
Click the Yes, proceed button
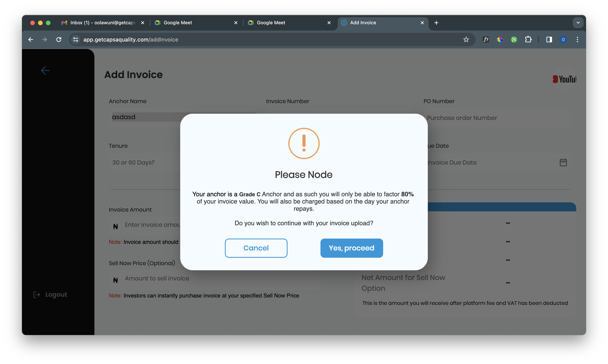[x=351, y=248]
